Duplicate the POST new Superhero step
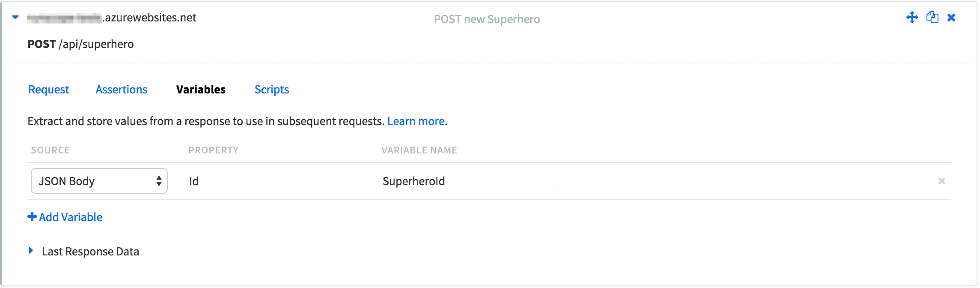The height and width of the screenshot is (288, 980). (x=932, y=18)
